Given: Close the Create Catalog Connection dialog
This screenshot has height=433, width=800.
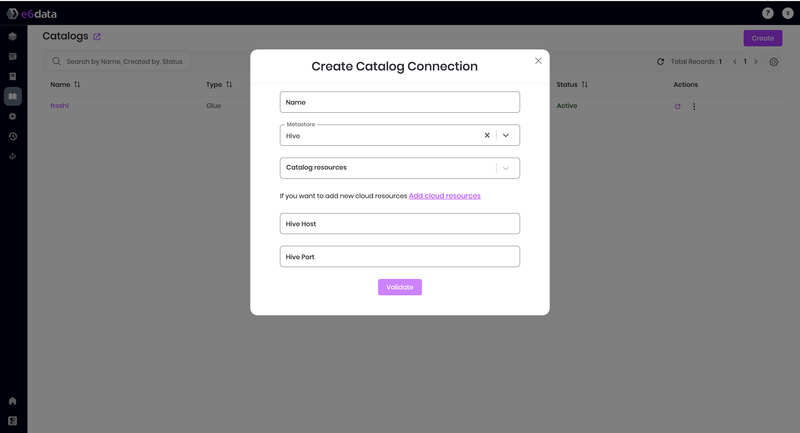Looking at the screenshot, I should (x=538, y=61).
